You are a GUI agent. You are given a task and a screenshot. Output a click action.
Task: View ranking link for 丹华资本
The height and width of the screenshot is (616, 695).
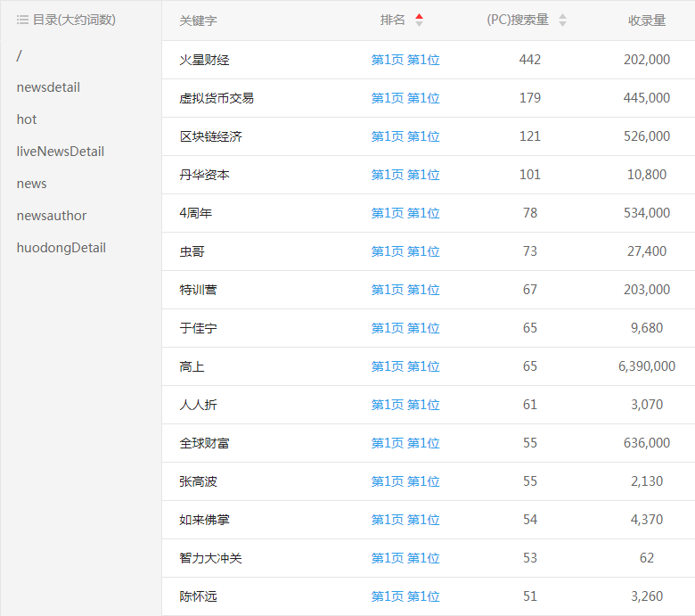click(x=405, y=175)
